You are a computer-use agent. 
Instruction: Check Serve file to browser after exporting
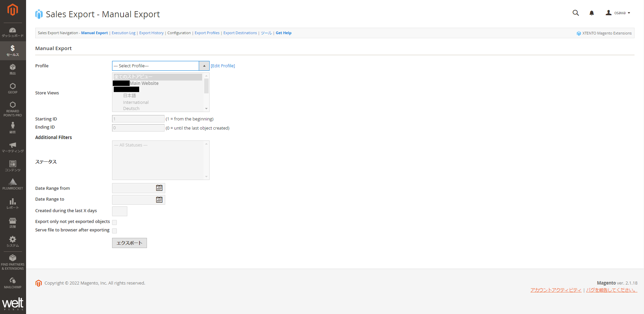[114, 231]
